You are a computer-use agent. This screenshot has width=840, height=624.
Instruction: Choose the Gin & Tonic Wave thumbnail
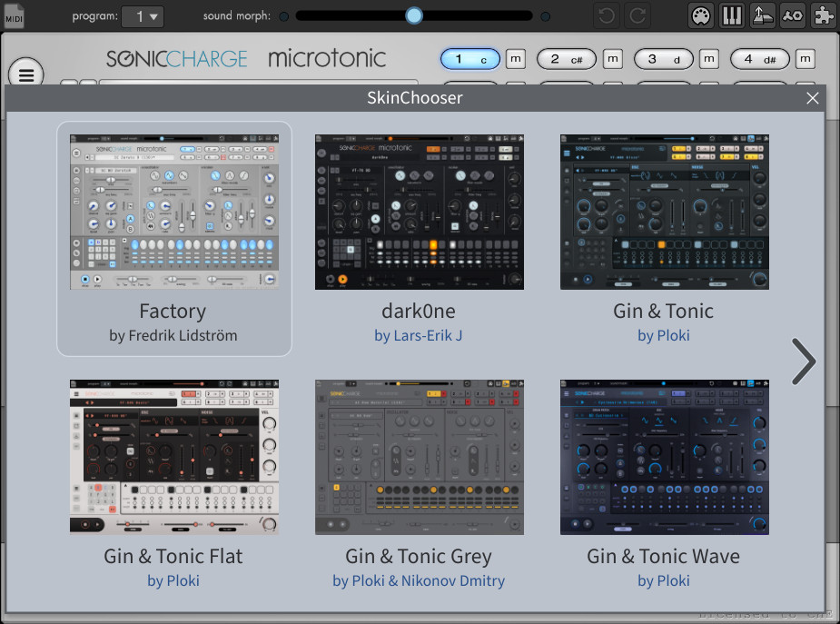point(665,457)
